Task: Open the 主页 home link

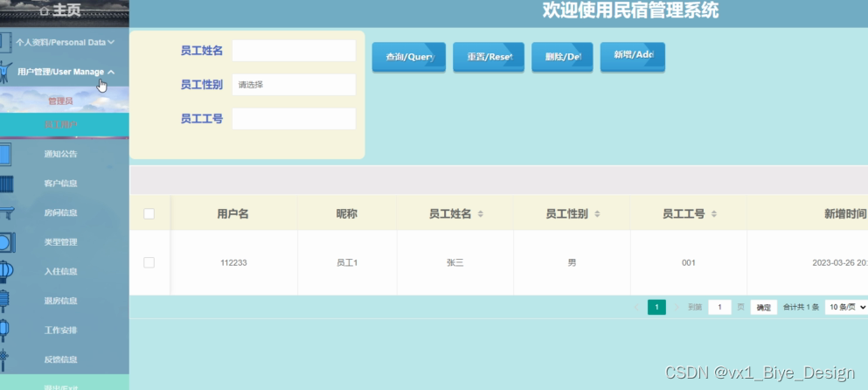Action: tap(60, 10)
